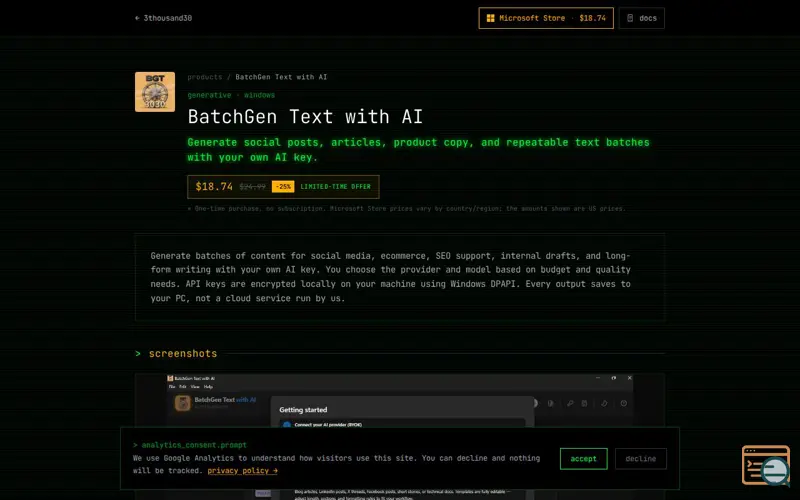Go back to 3thousand30 home link

coord(163,18)
